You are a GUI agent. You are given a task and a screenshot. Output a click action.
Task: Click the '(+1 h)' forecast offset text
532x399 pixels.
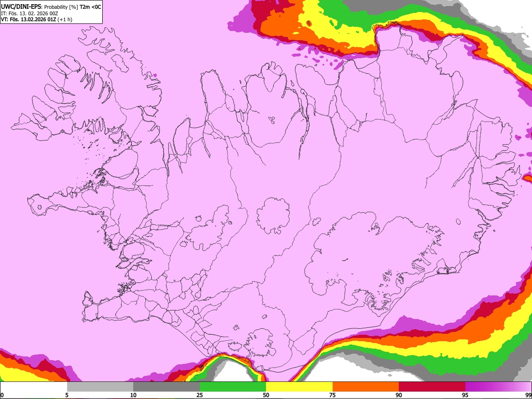[x=64, y=19]
